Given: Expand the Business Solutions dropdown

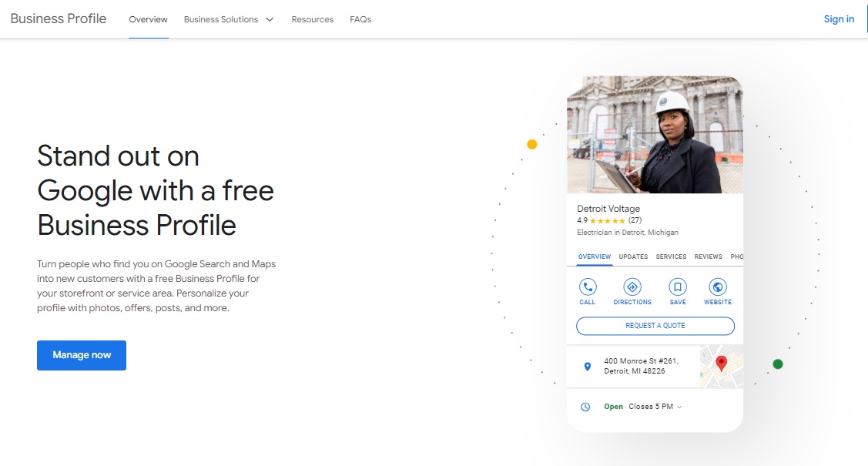Looking at the screenshot, I should point(229,19).
